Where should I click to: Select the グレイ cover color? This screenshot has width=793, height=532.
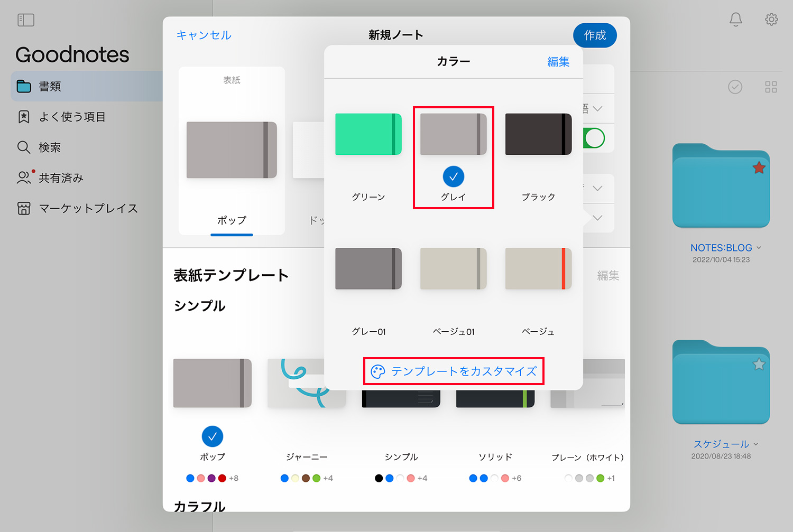click(453, 134)
